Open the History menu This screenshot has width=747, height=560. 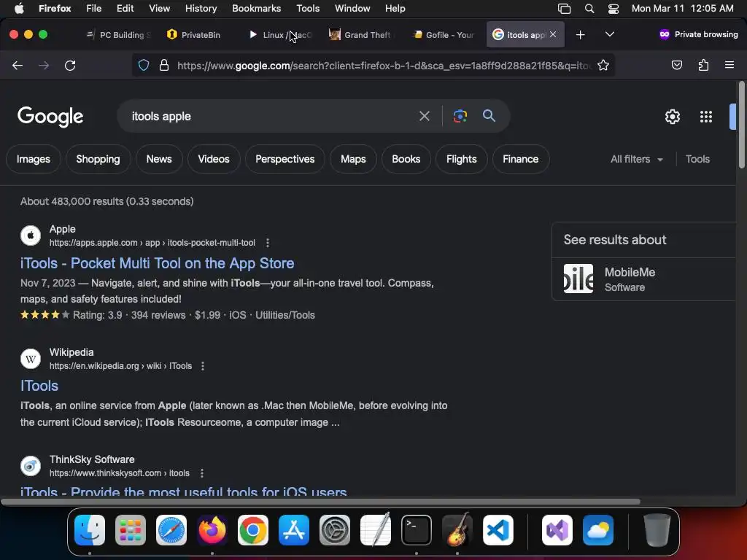(x=201, y=9)
